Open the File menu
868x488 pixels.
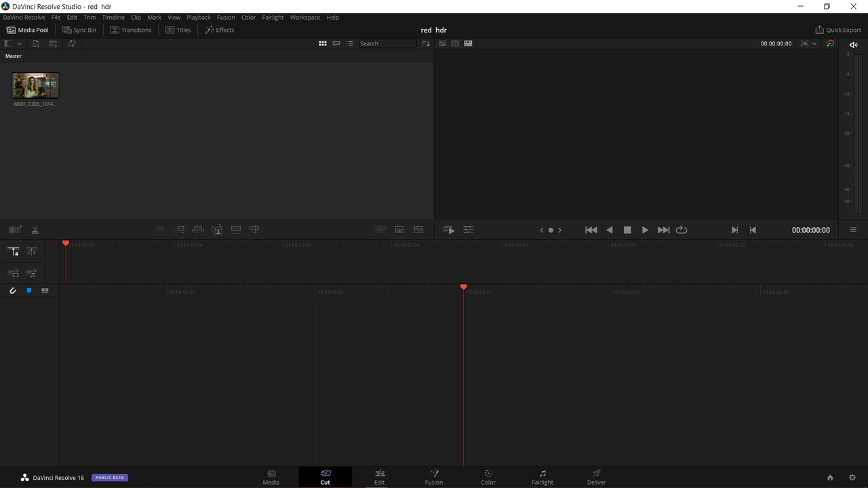click(x=56, y=18)
